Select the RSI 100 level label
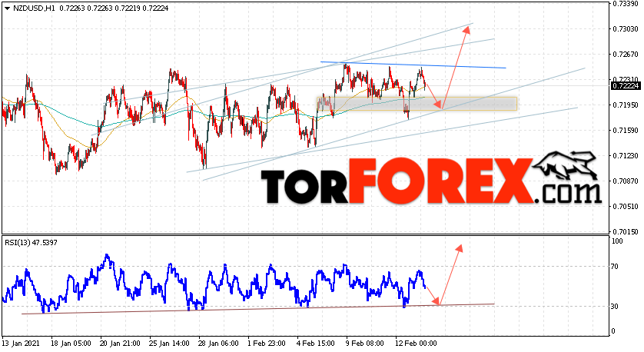This screenshot has width=644, height=352. tap(617, 241)
